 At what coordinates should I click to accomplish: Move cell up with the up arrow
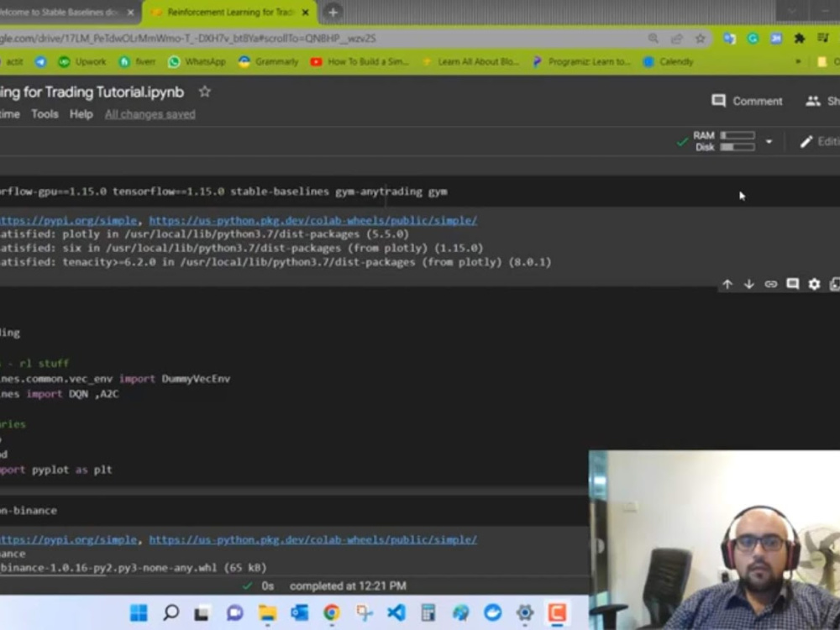727,285
